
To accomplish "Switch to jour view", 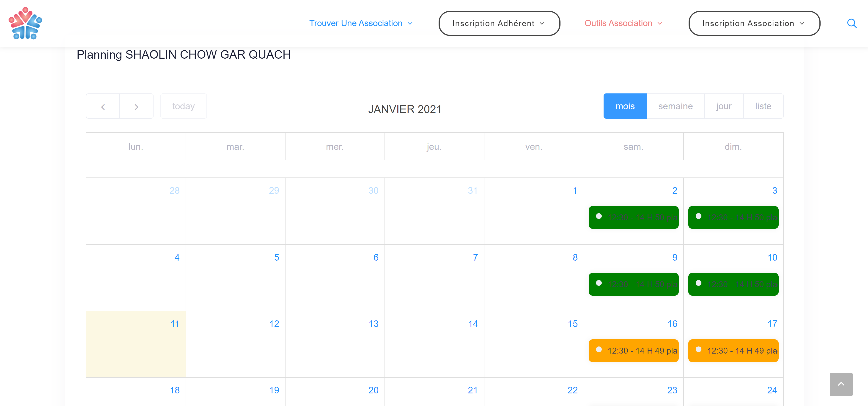I will [723, 106].
